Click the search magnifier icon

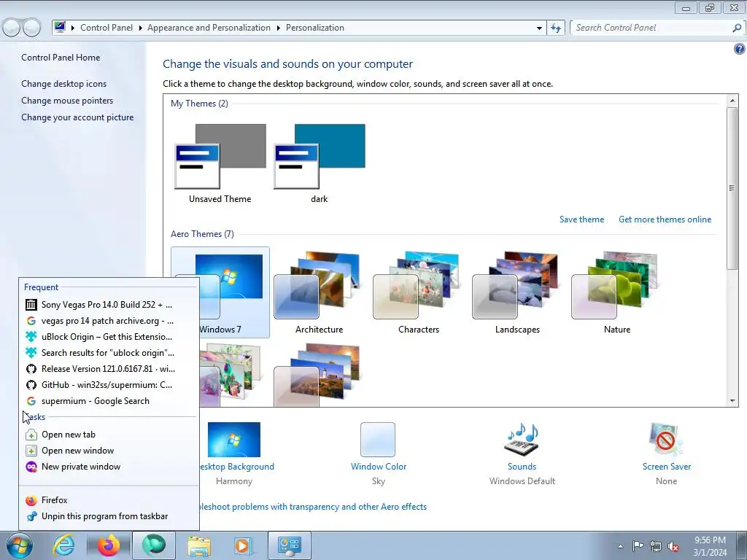pos(737,28)
